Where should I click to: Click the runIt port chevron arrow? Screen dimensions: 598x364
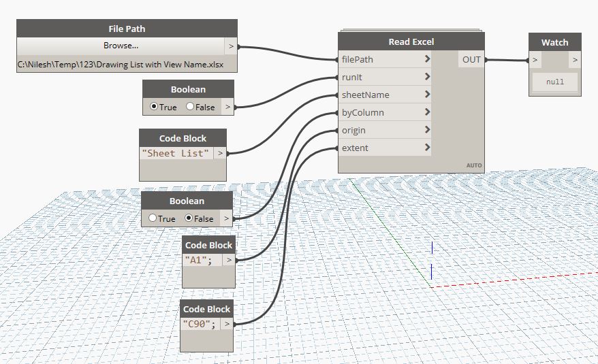tap(427, 77)
